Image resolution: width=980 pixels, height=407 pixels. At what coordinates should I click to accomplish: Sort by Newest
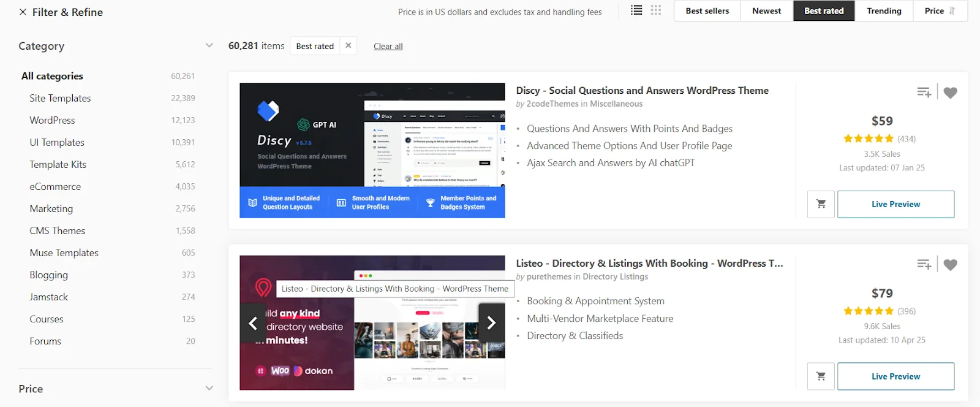point(767,11)
